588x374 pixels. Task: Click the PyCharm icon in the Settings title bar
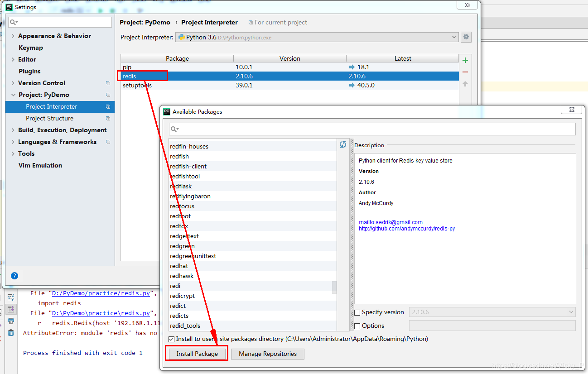tap(9, 7)
